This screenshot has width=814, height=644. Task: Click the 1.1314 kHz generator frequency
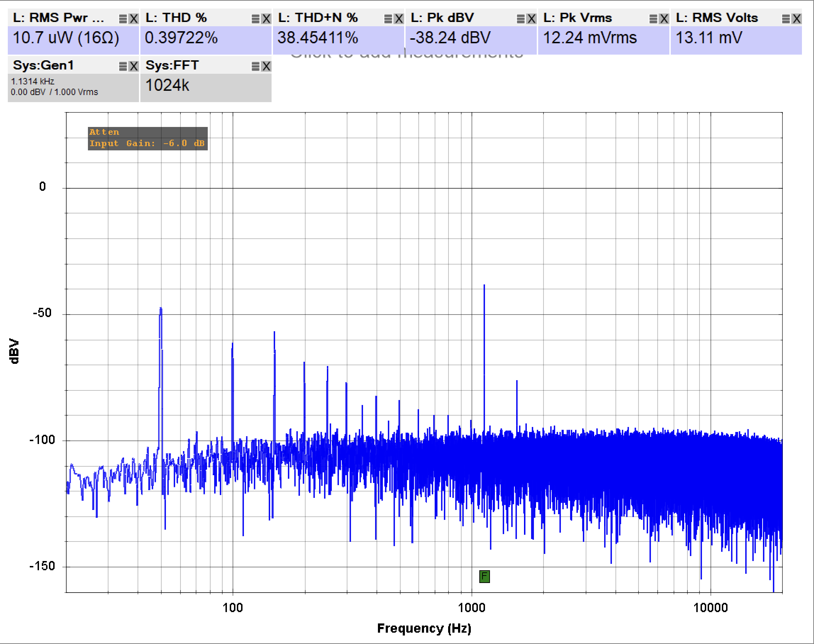tap(33, 82)
